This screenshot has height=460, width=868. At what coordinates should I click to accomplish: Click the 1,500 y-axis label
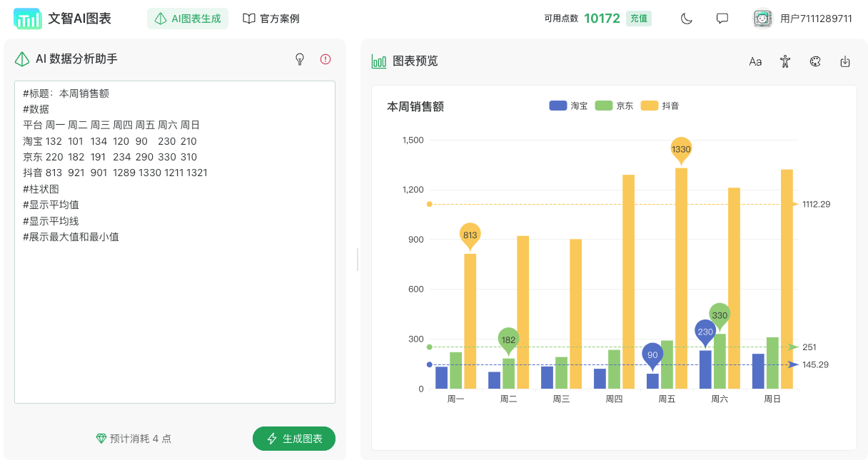[413, 140]
